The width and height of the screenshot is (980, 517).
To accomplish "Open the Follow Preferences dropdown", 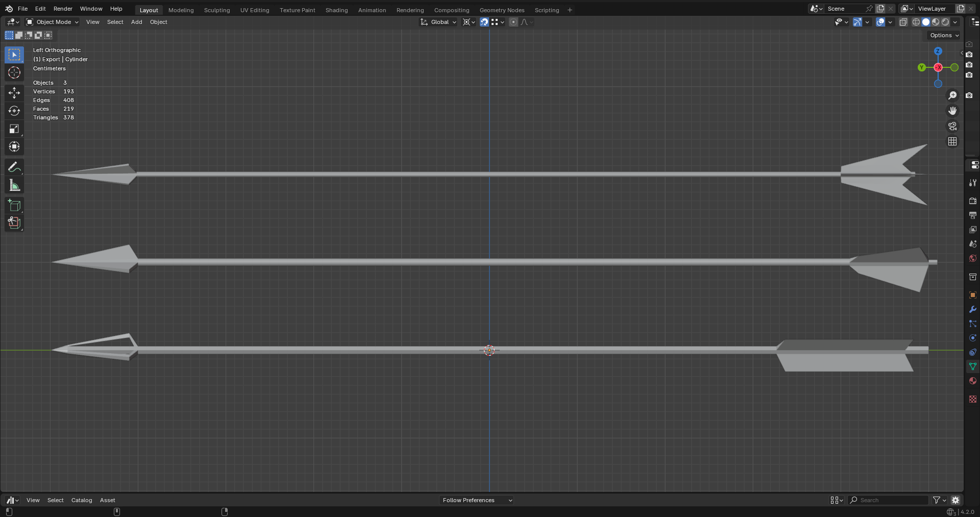I will [x=476, y=500].
